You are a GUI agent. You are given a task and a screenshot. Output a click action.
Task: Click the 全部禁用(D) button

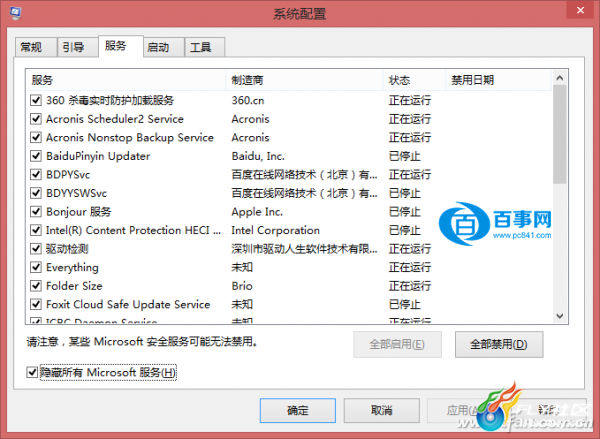coord(499,344)
